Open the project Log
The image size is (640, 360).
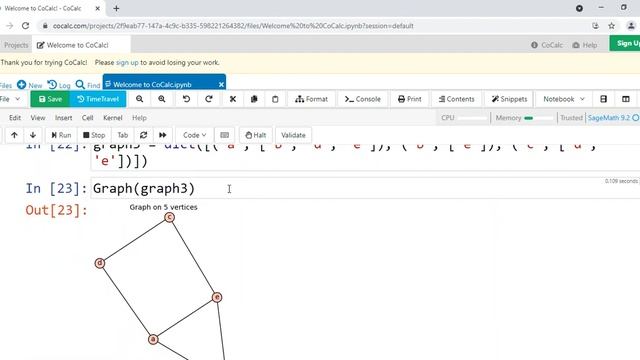59,85
